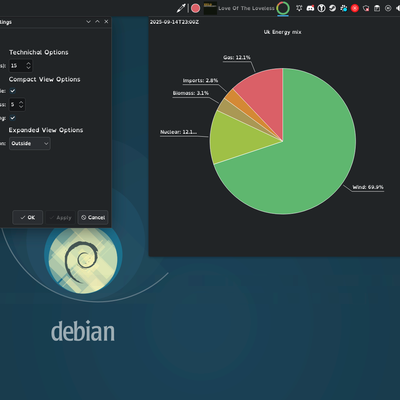
Task: Click the red circle X tray icon
Action: (x=355, y=8)
